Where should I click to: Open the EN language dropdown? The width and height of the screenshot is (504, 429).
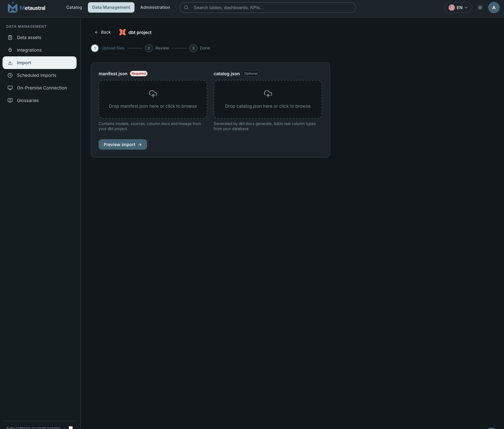(x=458, y=8)
